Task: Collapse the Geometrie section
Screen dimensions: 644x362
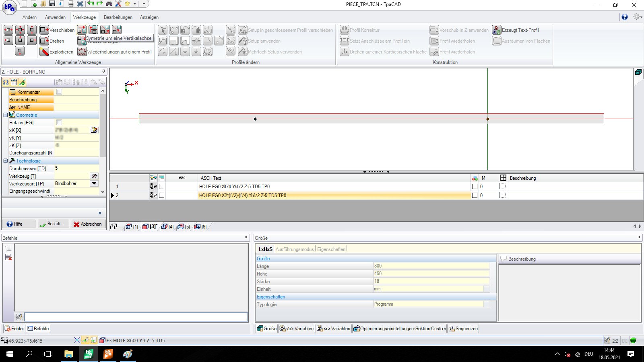Action: point(6,115)
